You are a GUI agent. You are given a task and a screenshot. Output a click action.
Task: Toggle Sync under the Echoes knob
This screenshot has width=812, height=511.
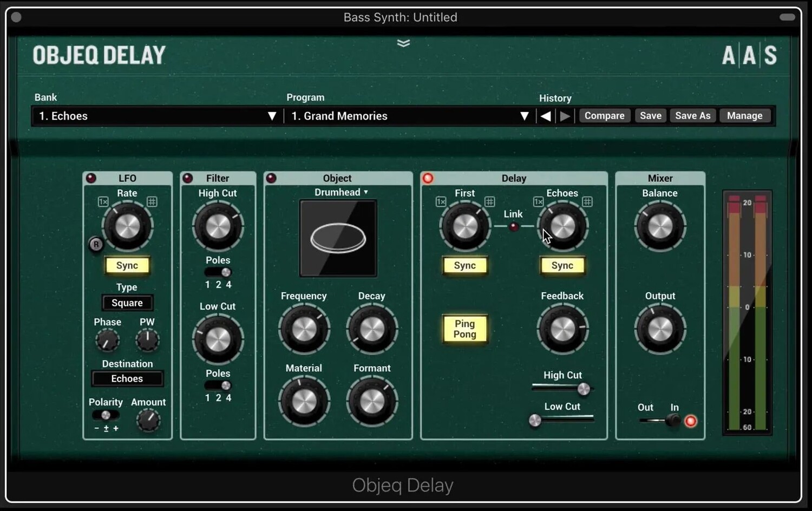562,265
